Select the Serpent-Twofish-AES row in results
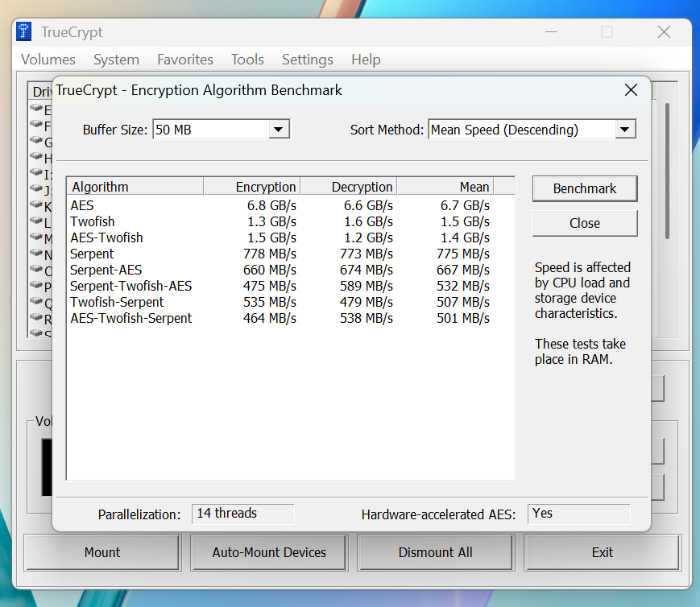This screenshot has height=607, width=700. click(131, 286)
